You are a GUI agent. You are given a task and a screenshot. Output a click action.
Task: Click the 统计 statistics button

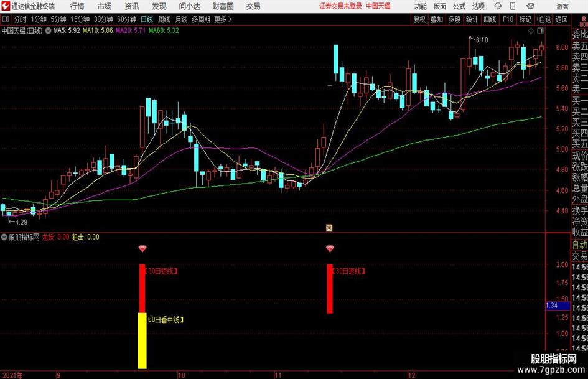[472, 19]
